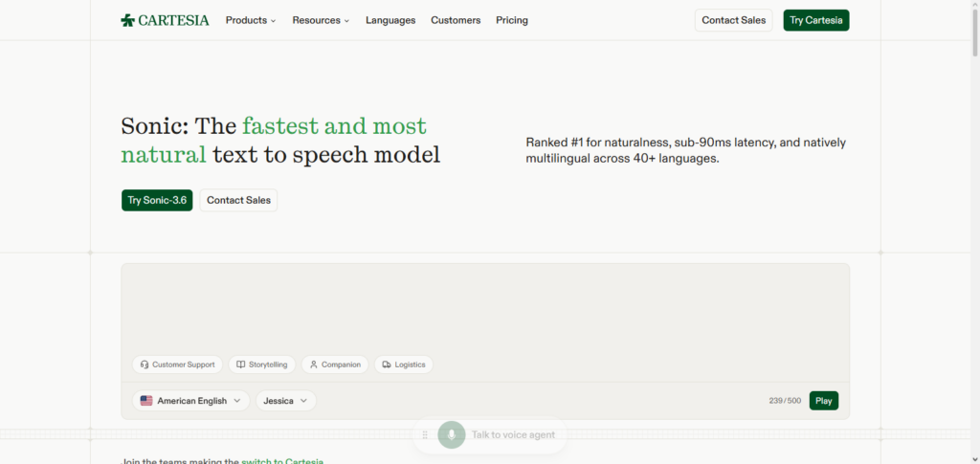
Task: Click the 'fastest and most' green headline text
Action: [334, 126]
